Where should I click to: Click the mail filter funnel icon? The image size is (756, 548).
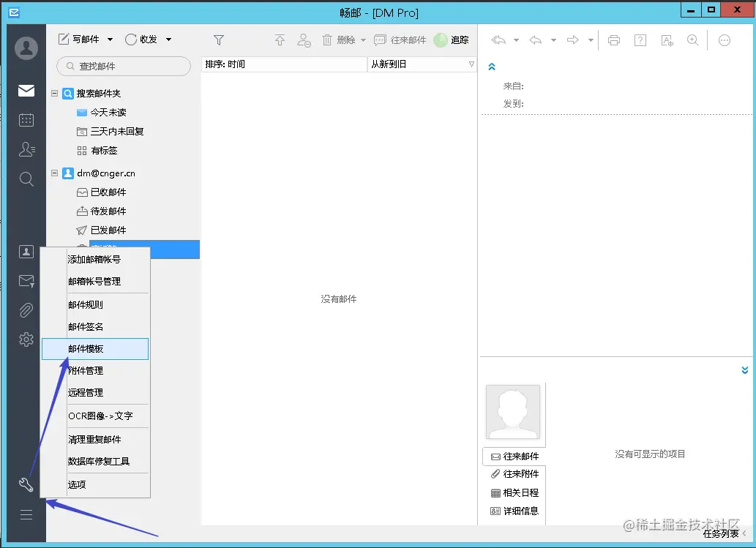(218, 40)
